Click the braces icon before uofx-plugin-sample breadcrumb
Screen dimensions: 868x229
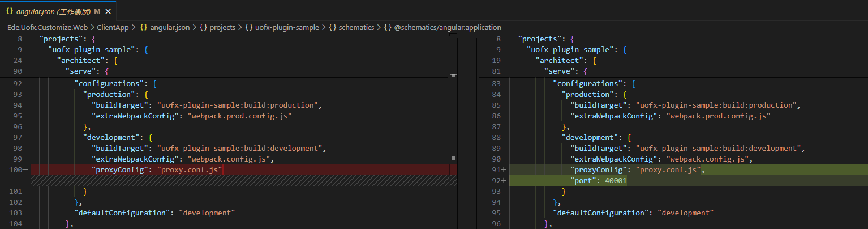pyautogui.click(x=249, y=27)
